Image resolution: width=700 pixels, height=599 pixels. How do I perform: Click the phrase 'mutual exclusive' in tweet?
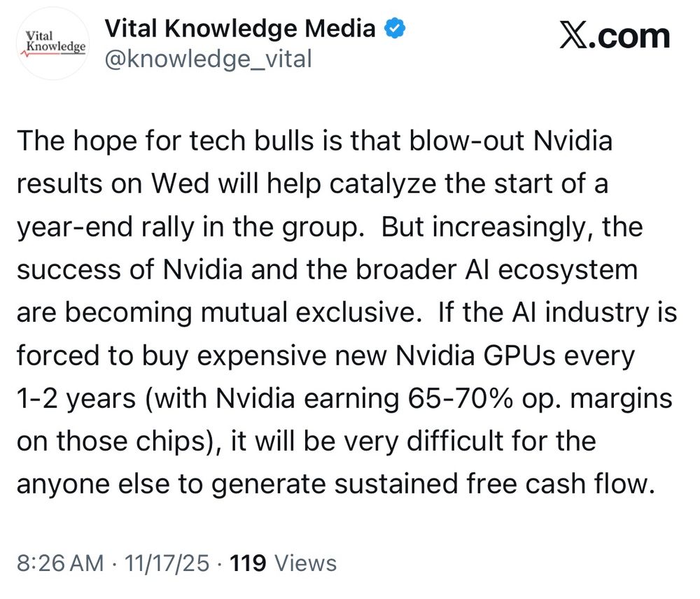coord(309,312)
